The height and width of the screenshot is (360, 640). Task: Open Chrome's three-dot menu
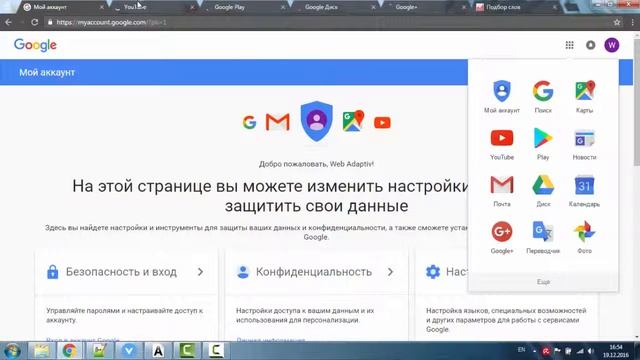(x=633, y=22)
